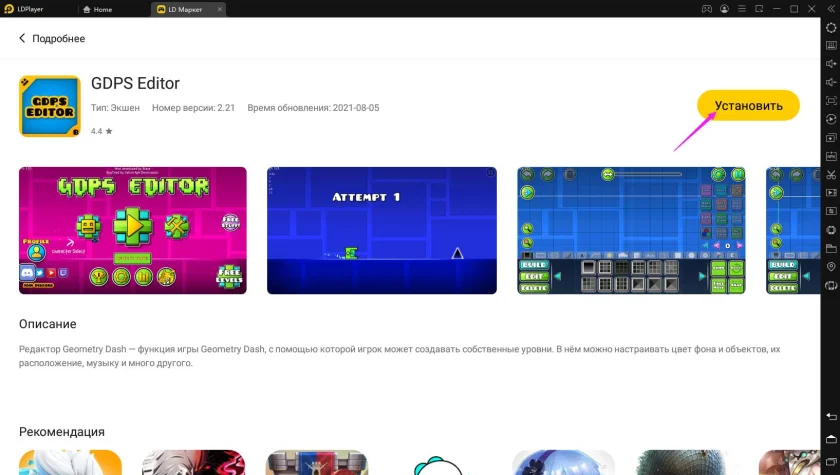Screen dimensions: 840x475
Task: Click the Android back button in sidebar
Action: click(x=831, y=416)
